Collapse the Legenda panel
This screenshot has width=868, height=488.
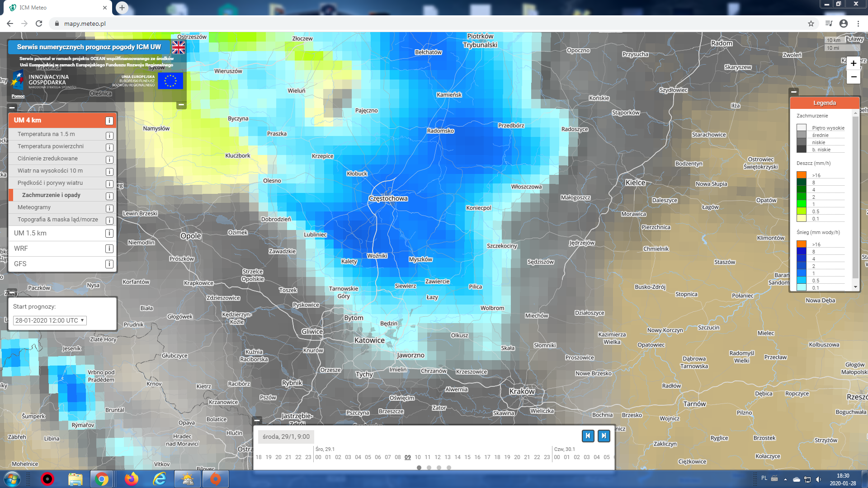tap(793, 92)
